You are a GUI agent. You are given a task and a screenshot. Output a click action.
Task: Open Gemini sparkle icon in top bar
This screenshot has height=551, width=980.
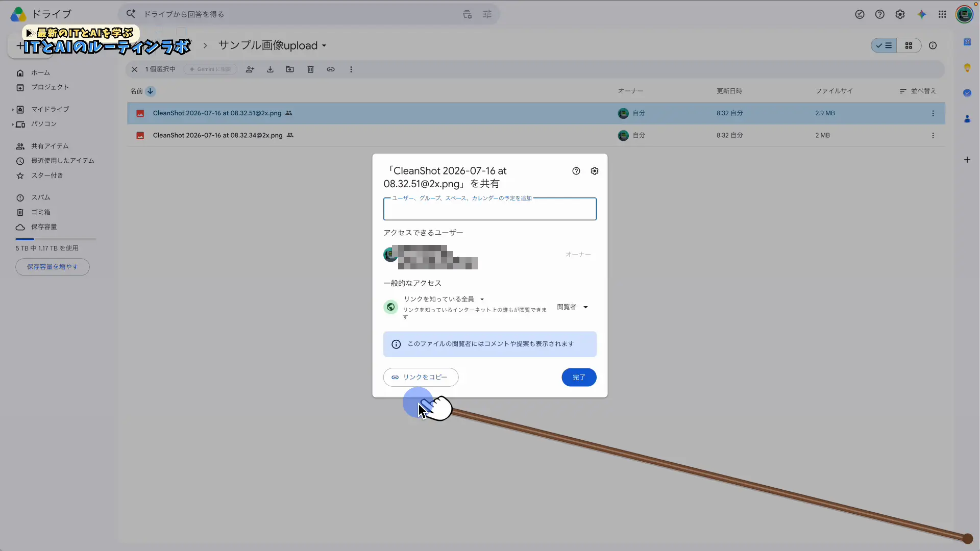coord(921,14)
